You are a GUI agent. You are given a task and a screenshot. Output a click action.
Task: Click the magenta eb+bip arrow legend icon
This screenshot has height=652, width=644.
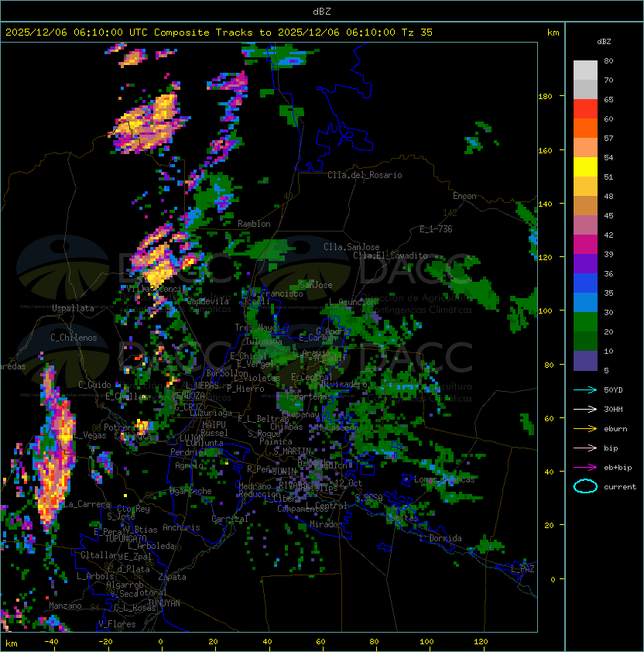585,468
